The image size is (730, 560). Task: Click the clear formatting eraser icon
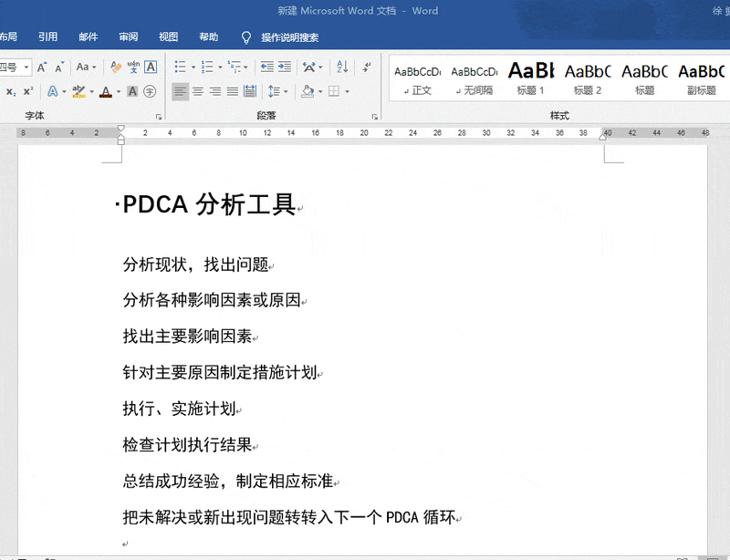115,67
